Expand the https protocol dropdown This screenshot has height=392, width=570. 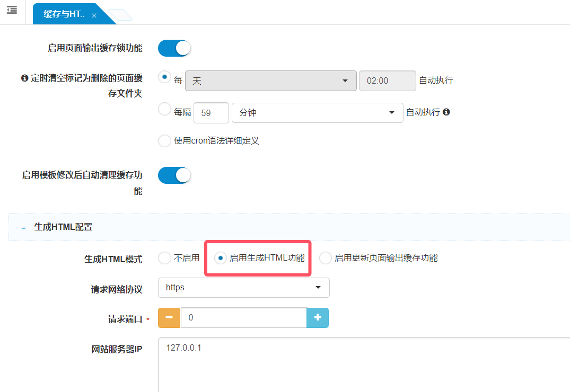(x=243, y=288)
